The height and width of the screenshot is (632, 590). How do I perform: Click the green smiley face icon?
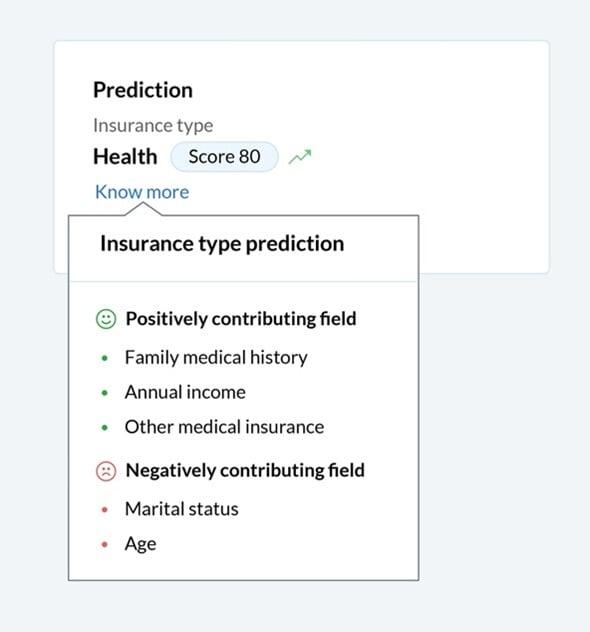tap(106, 319)
